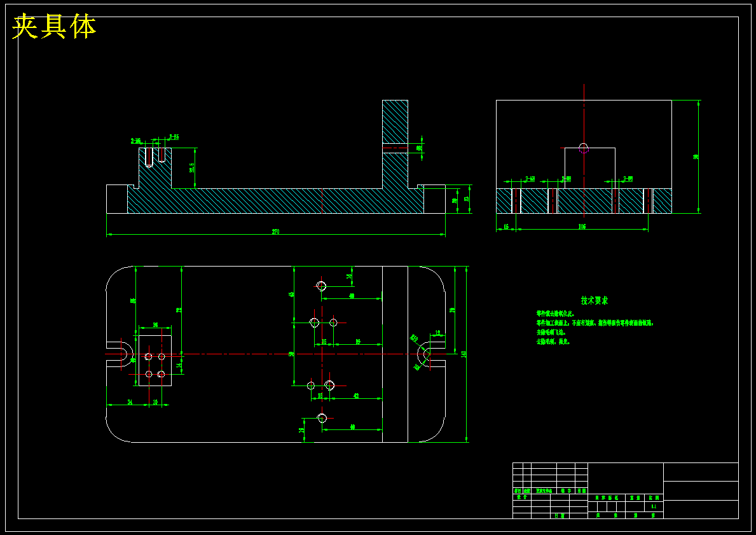Pick the 16 dimension next to 42

(x=320, y=396)
